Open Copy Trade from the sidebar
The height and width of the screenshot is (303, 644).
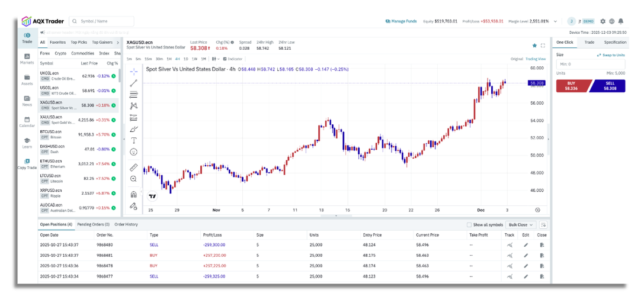27,164
